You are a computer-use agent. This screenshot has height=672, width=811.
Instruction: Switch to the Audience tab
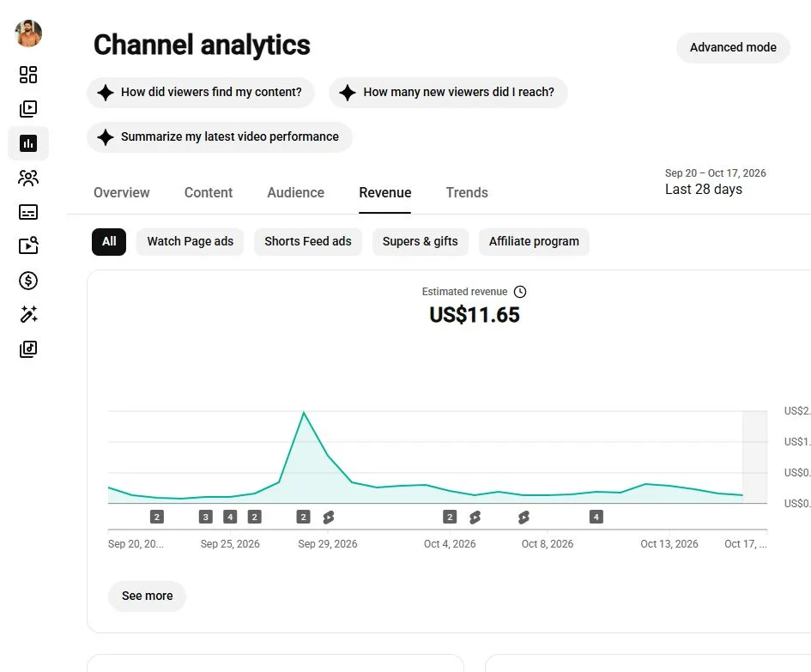coord(295,193)
